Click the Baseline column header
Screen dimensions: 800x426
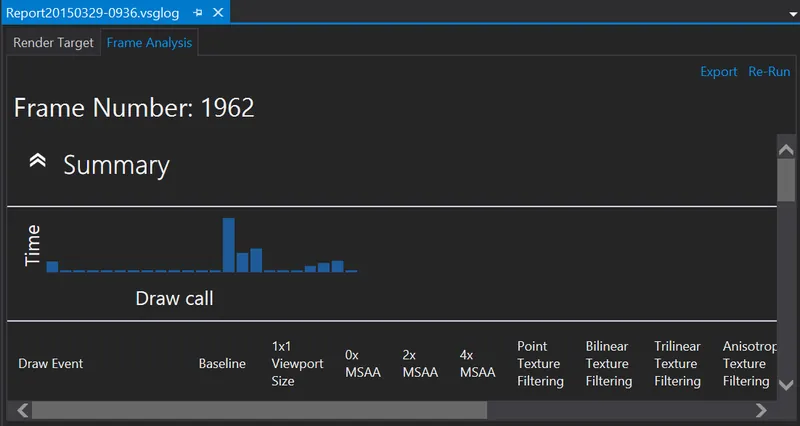(222, 364)
